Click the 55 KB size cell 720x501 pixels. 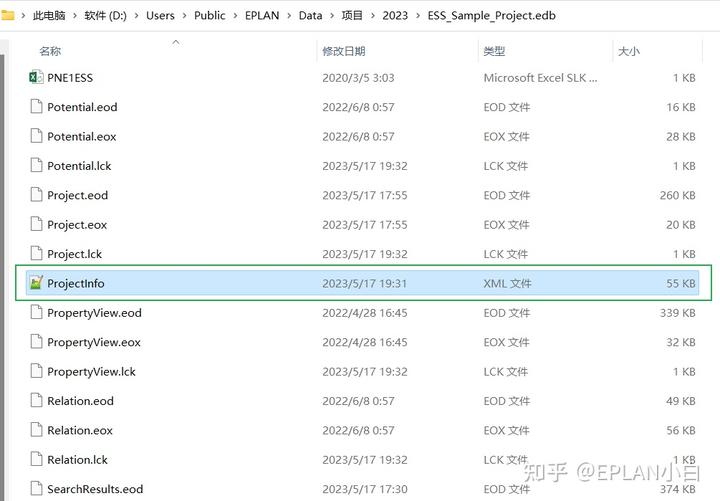click(x=681, y=283)
